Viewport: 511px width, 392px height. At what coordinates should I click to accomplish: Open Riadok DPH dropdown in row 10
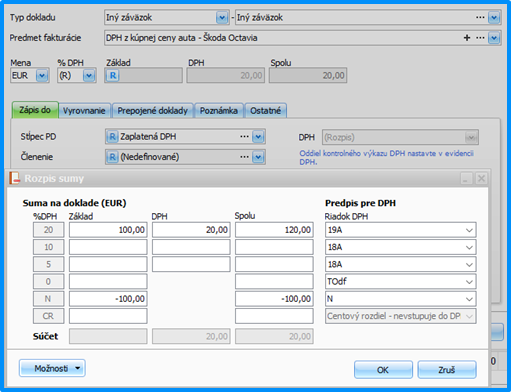point(469,247)
